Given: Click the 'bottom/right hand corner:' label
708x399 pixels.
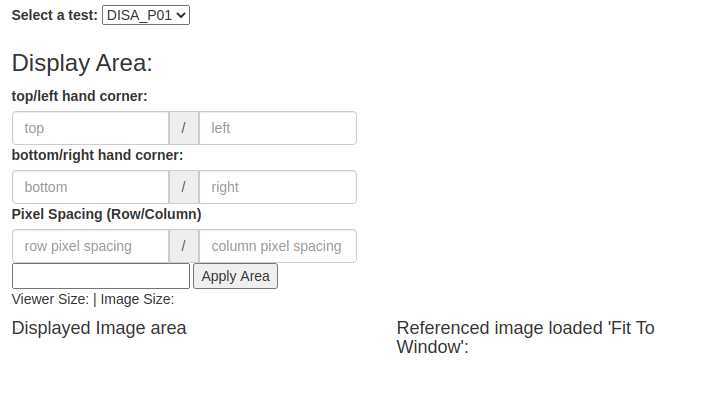Looking at the screenshot, I should pyautogui.click(x=98, y=155).
